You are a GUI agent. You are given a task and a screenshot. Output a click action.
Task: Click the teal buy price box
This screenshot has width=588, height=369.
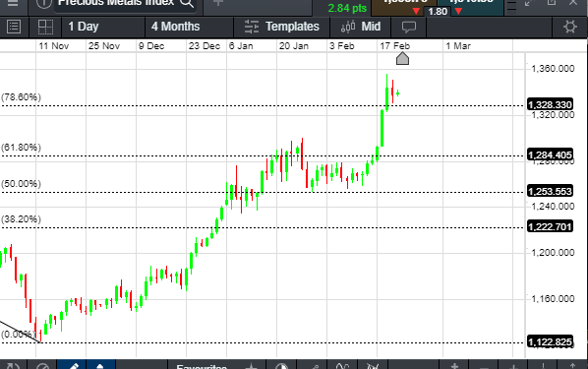471,7
